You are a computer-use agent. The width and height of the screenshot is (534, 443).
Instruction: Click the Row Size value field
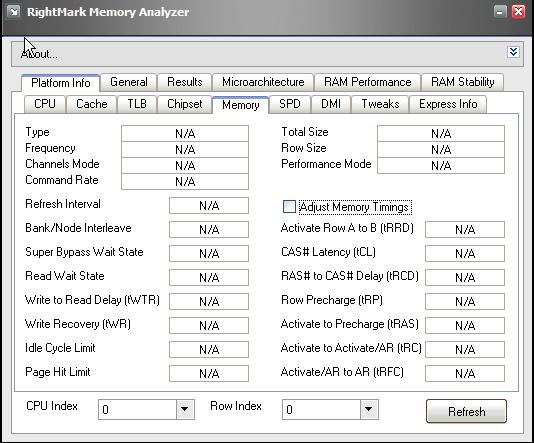click(441, 149)
